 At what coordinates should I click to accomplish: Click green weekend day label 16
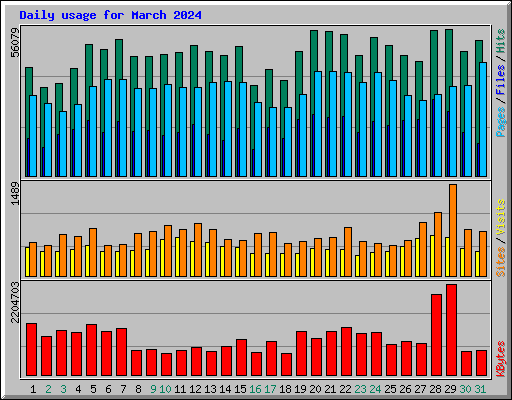255,389
